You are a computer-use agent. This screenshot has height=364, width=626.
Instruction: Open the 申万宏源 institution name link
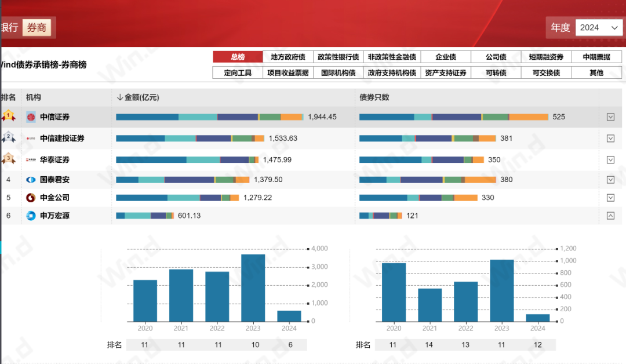54,216
